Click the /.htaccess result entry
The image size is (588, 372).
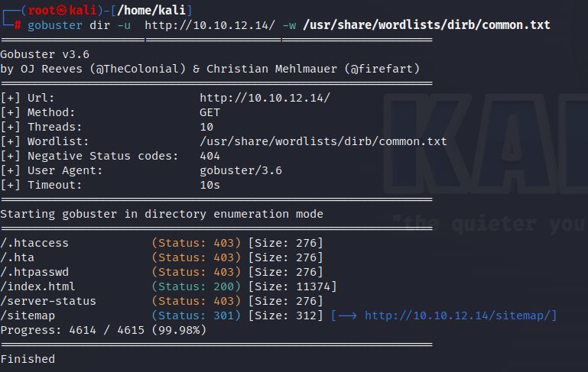point(34,243)
